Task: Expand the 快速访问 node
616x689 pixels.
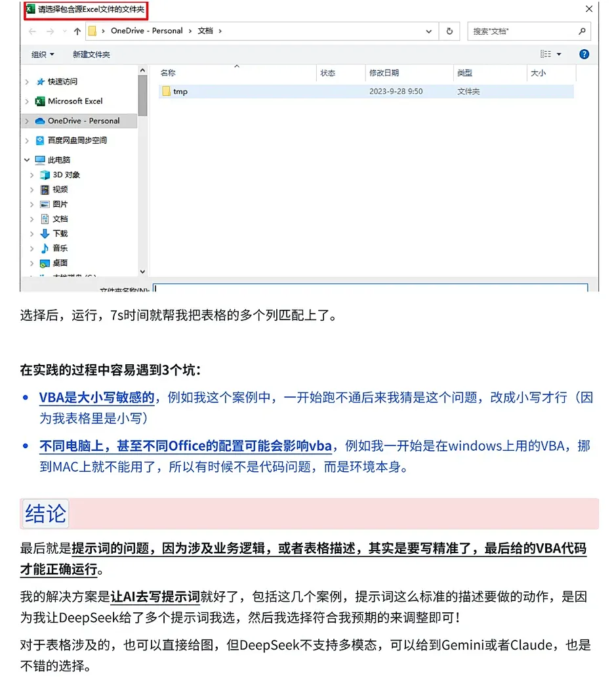Action: coord(27,82)
